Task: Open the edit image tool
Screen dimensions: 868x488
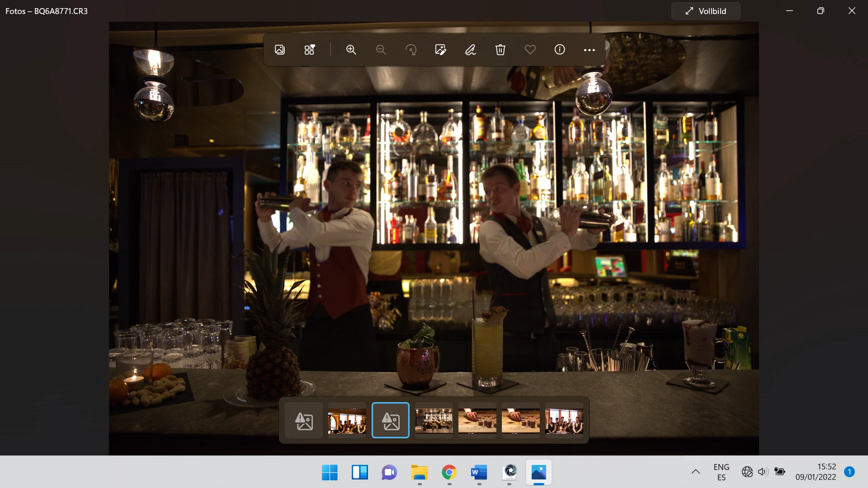Action: 441,50
